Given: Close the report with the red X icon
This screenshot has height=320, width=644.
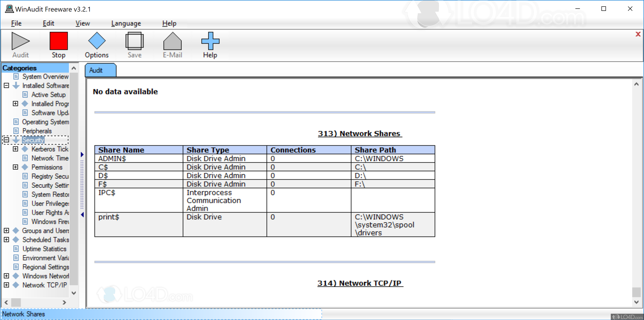Looking at the screenshot, I should pos(638,34).
